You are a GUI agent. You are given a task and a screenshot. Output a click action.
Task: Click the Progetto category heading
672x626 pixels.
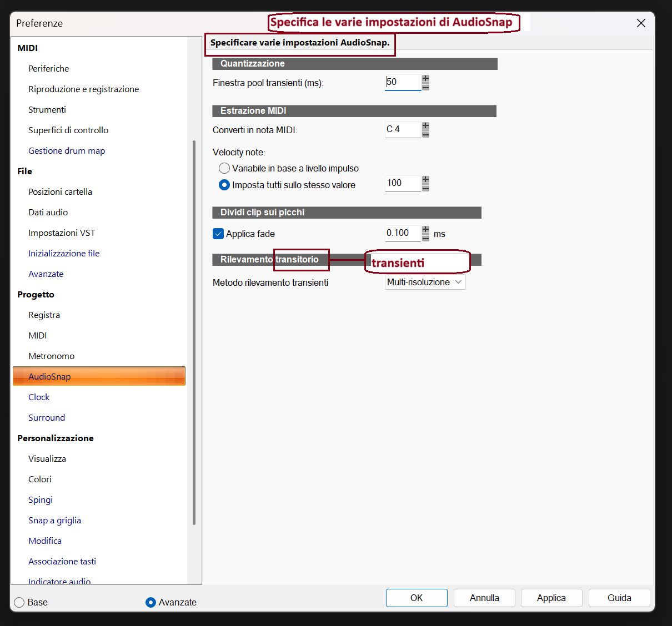click(36, 294)
